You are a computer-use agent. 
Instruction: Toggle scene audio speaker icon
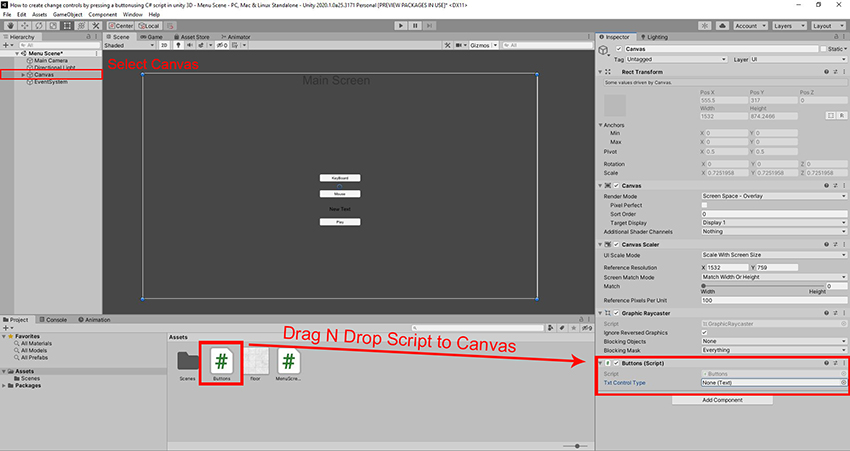click(x=190, y=46)
